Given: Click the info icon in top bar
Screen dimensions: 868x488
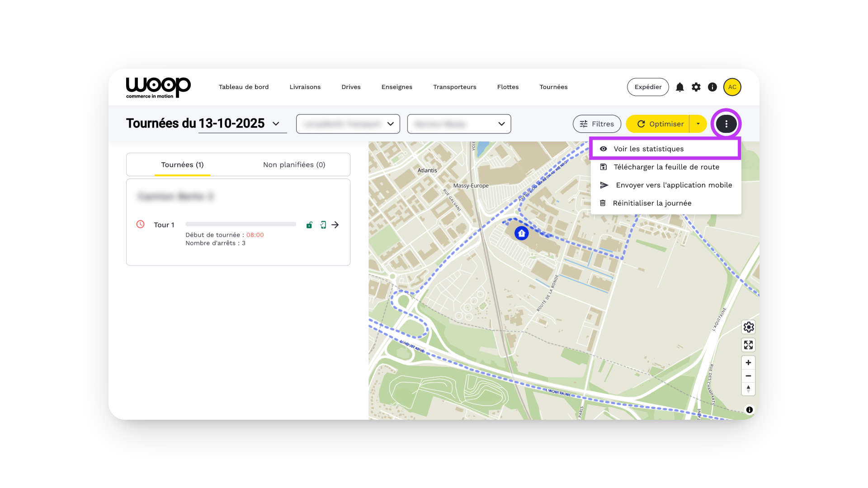Looking at the screenshot, I should [712, 87].
